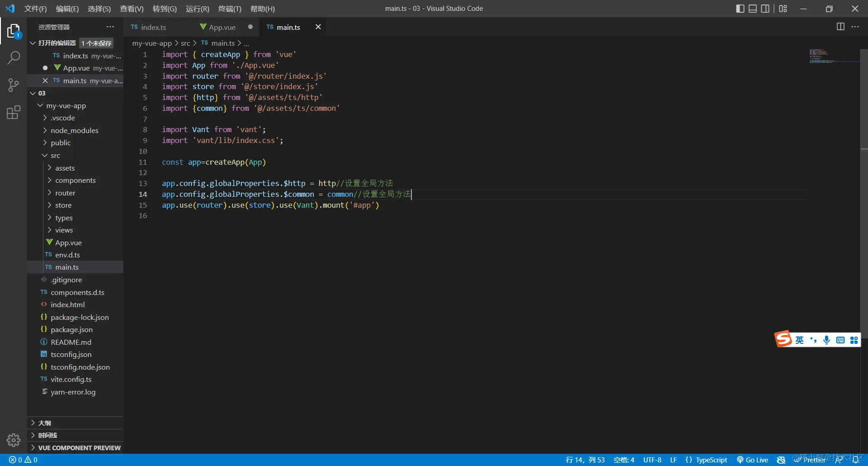This screenshot has width=868, height=466.
Task: Open the Explorer view in activity bar
Action: tap(14, 31)
